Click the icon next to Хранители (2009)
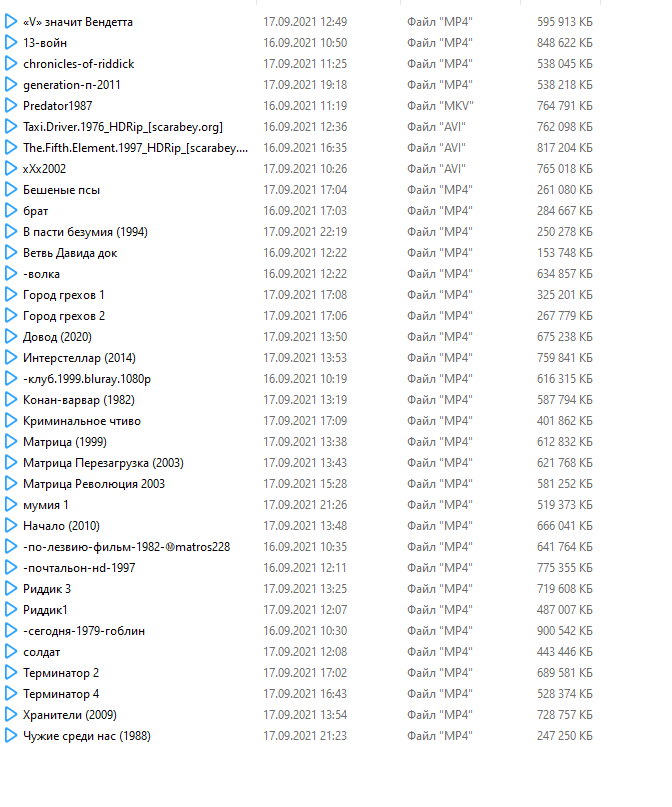Screen dimensions: 672x807 (x=11, y=714)
